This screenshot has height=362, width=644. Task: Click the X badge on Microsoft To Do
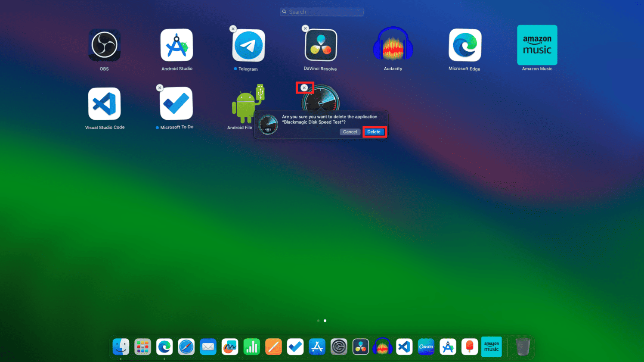point(160,87)
